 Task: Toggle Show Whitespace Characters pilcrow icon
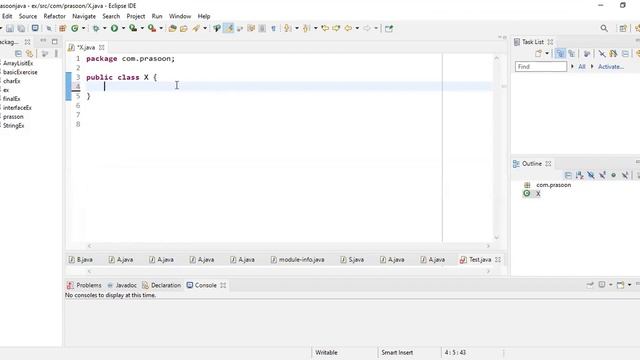coord(273,28)
